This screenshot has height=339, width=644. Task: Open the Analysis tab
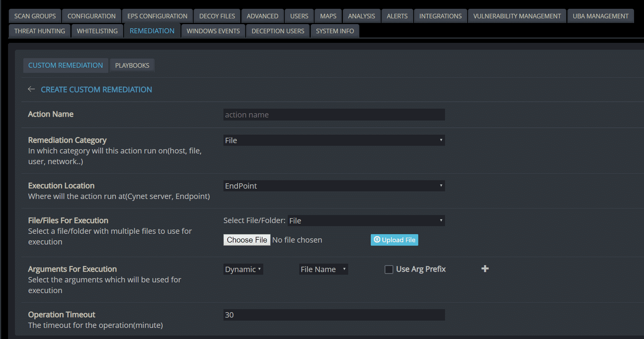(x=362, y=16)
